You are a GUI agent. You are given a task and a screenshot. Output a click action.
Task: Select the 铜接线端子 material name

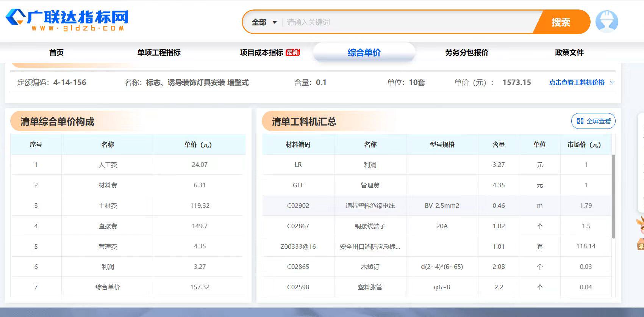click(x=370, y=226)
